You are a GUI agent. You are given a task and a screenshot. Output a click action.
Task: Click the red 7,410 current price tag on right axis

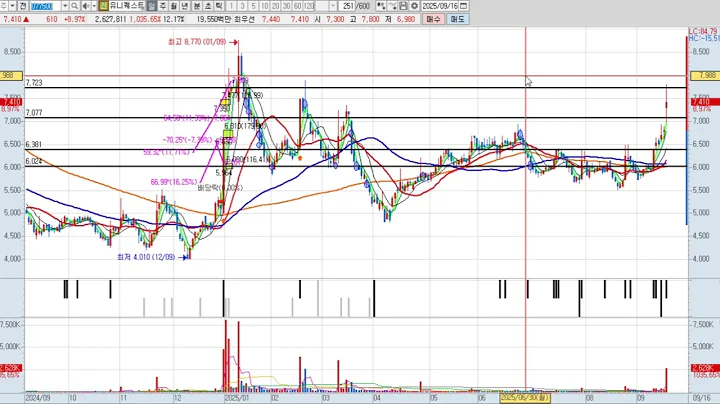coord(705,101)
